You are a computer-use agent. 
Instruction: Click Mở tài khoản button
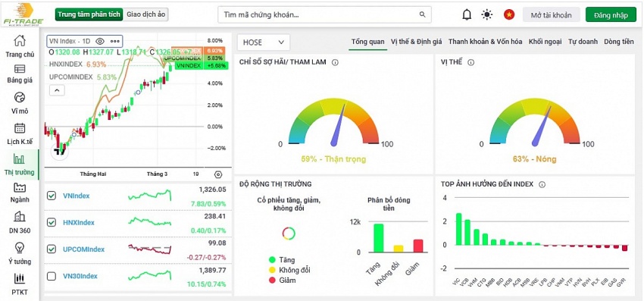tap(551, 15)
